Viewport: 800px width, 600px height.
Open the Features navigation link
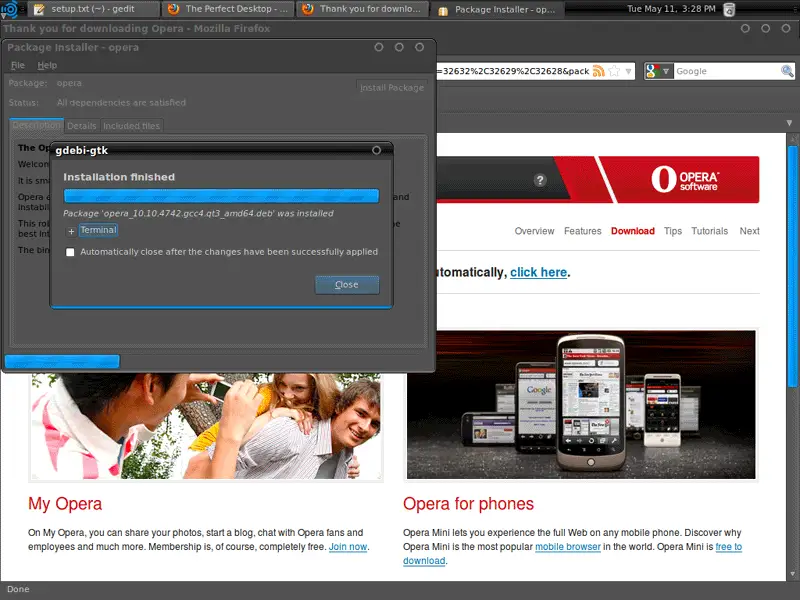583,231
